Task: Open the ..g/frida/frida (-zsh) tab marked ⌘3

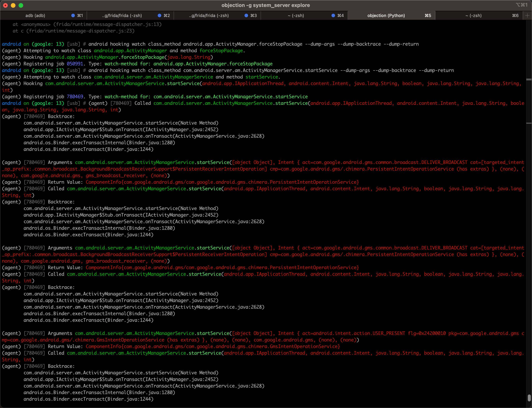Action: [217, 15]
